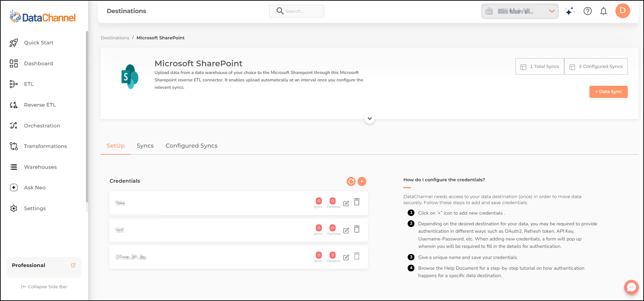Open the help question mark icon

pyautogui.click(x=587, y=11)
